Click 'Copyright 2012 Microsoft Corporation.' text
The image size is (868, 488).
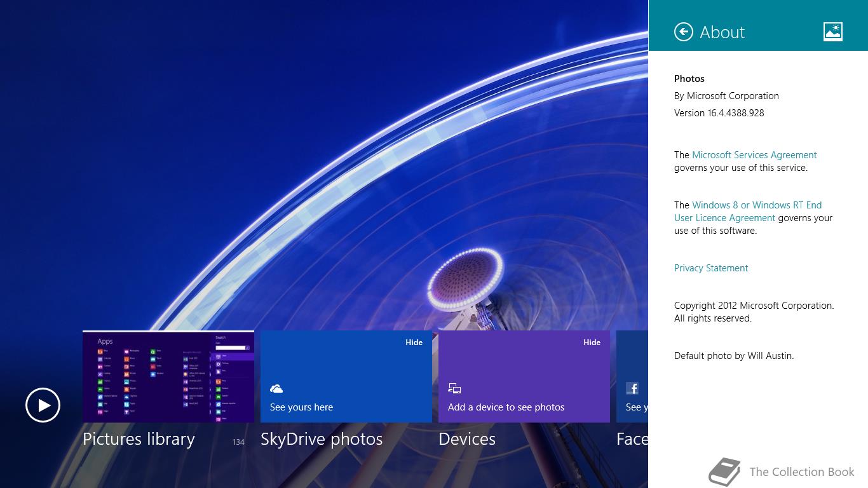click(x=754, y=306)
